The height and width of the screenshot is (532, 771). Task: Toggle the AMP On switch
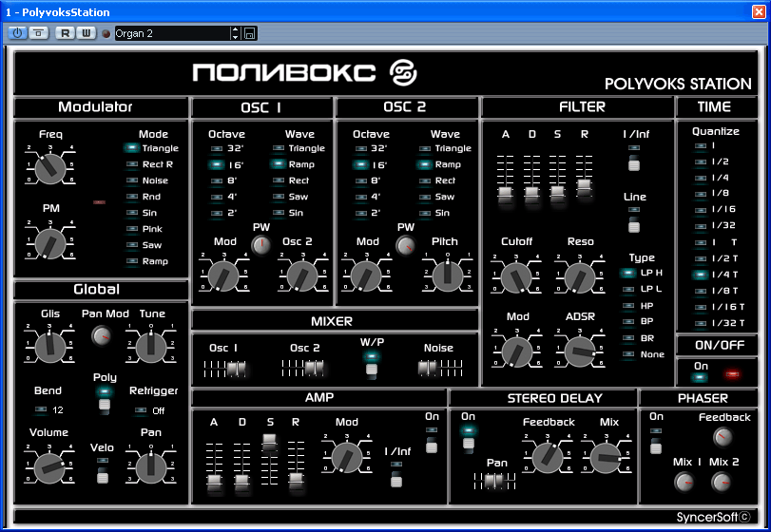coord(432,446)
